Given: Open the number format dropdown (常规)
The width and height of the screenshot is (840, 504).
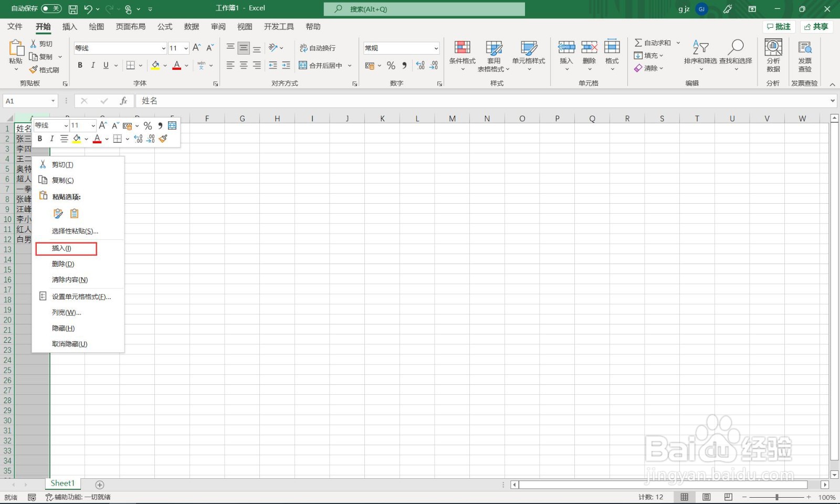Looking at the screenshot, I should pyautogui.click(x=436, y=48).
